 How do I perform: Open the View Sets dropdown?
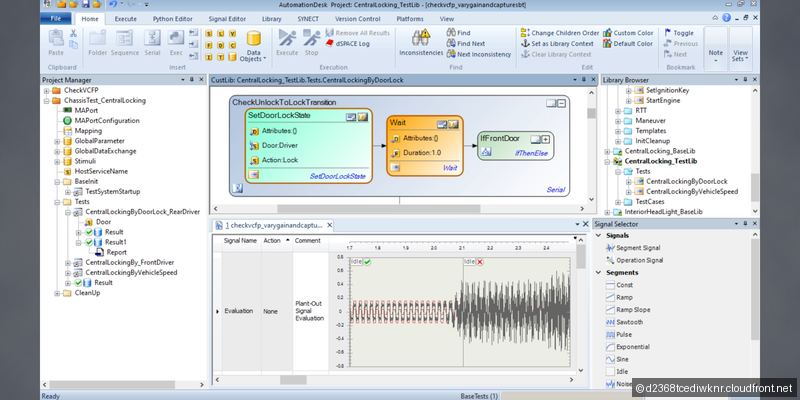coord(741,48)
